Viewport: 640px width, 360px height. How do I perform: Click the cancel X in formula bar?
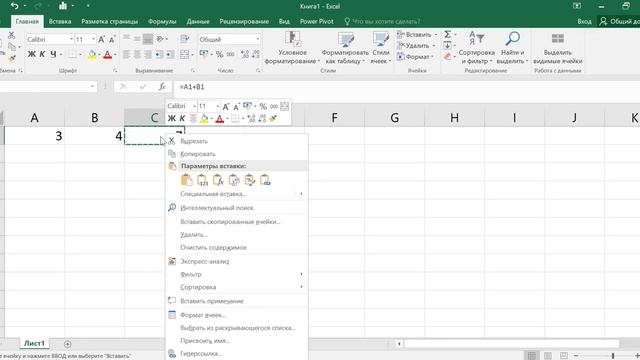click(123, 87)
